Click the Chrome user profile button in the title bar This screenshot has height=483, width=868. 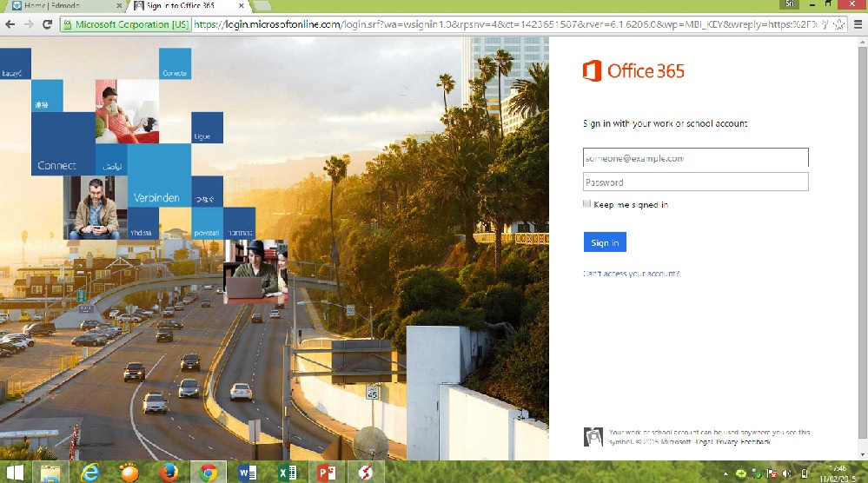[x=790, y=4]
